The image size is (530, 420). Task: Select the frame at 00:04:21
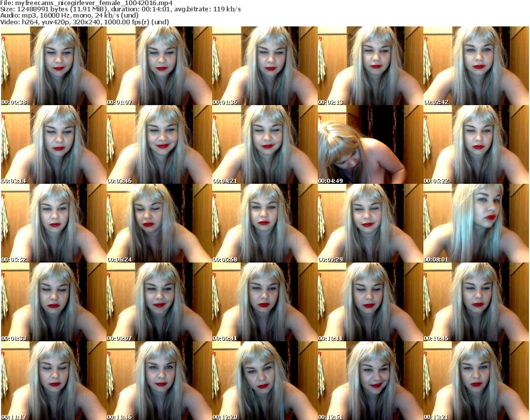264,144
